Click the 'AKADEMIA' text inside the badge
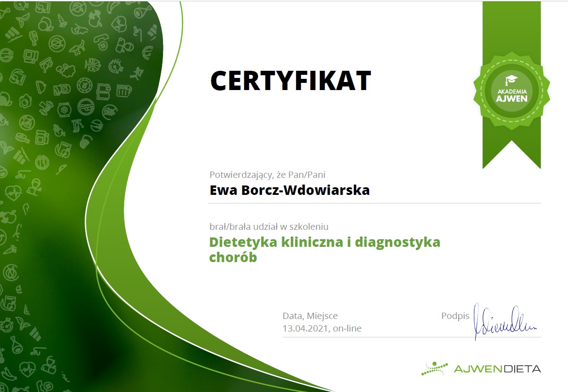568x392 pixels. (x=511, y=91)
